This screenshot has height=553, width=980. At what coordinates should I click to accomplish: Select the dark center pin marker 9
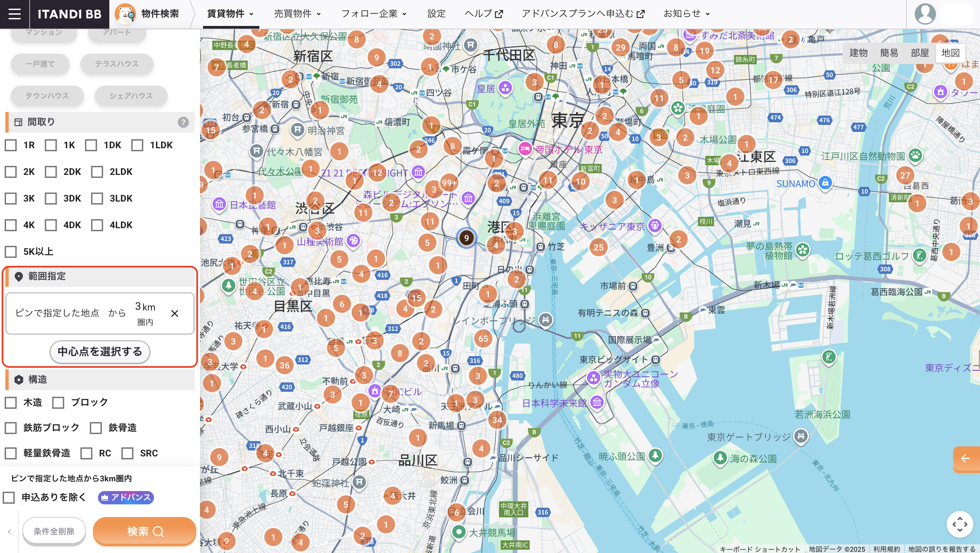click(466, 238)
